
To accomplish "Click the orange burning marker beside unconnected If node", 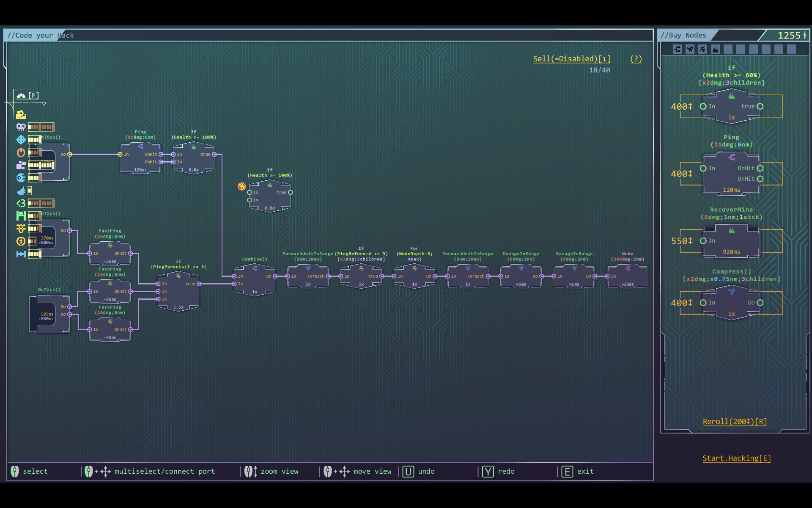I will click(x=241, y=186).
